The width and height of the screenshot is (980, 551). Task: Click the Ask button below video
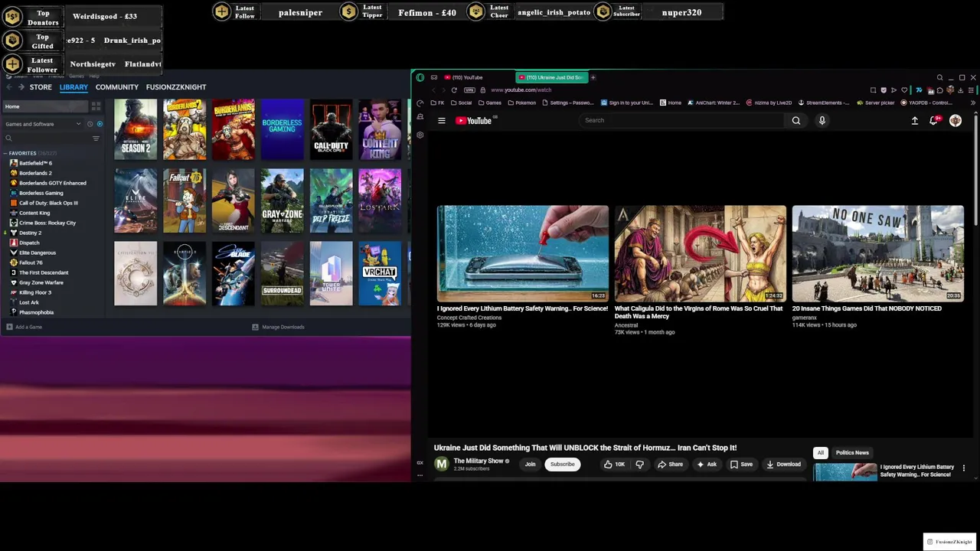coord(706,464)
